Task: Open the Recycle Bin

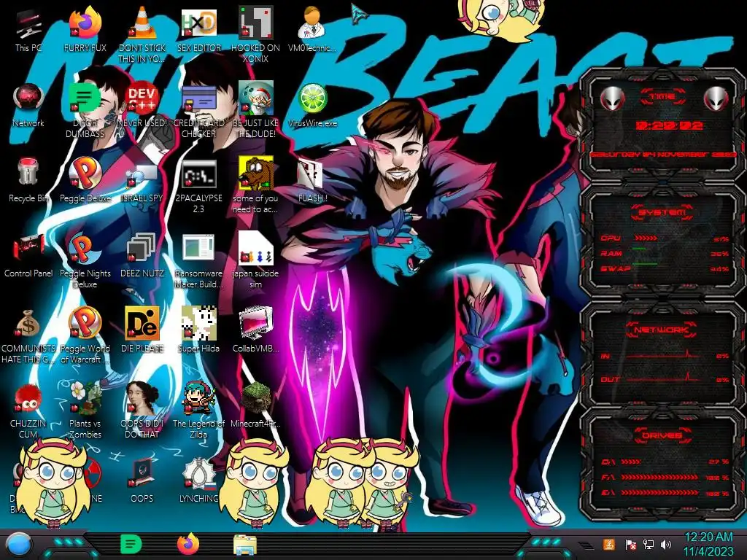Action: pyautogui.click(x=28, y=180)
